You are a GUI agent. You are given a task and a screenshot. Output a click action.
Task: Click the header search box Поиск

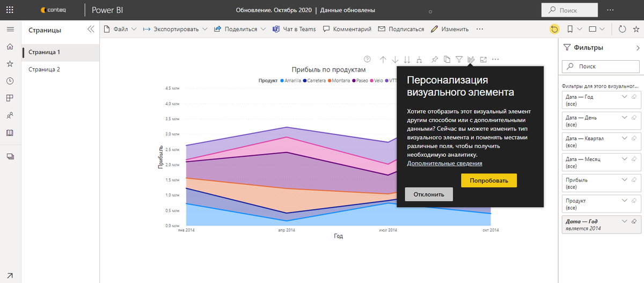pos(569,10)
